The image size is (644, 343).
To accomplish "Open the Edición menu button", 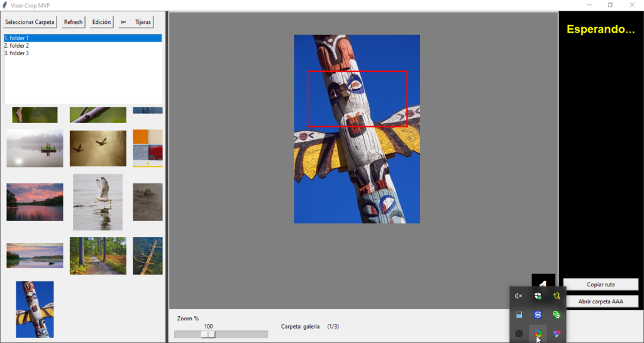I will point(101,22).
